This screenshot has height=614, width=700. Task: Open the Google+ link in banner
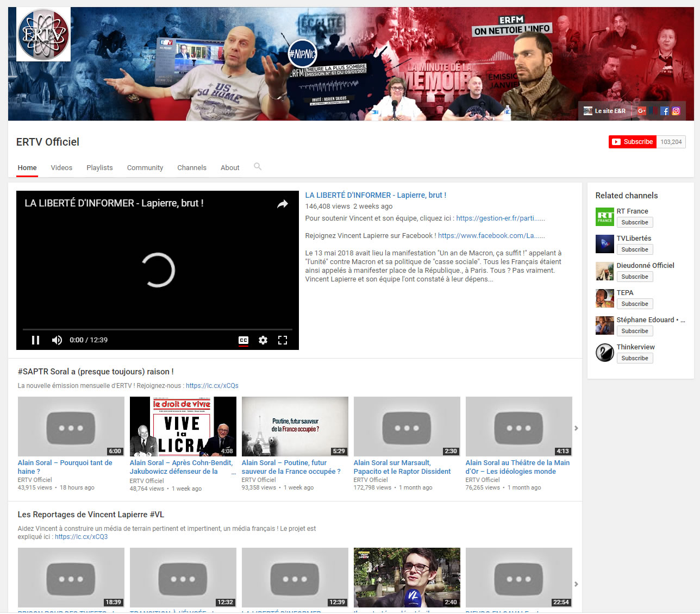click(642, 111)
